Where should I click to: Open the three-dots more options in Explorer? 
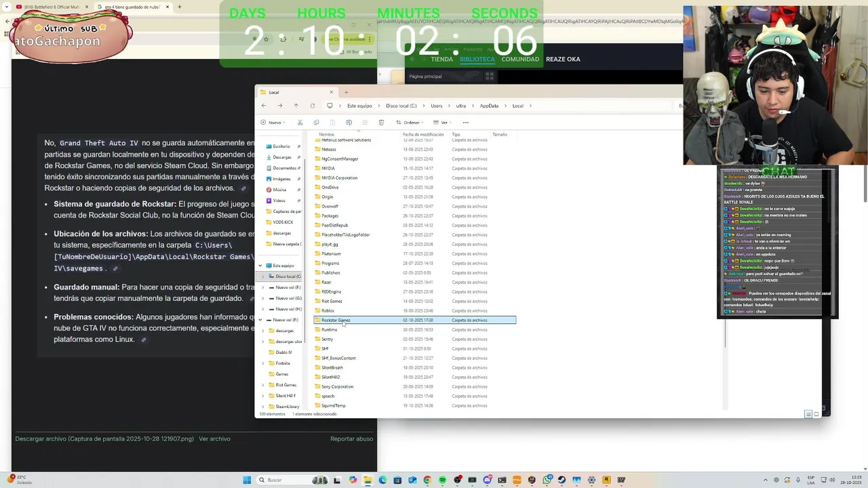pos(465,123)
